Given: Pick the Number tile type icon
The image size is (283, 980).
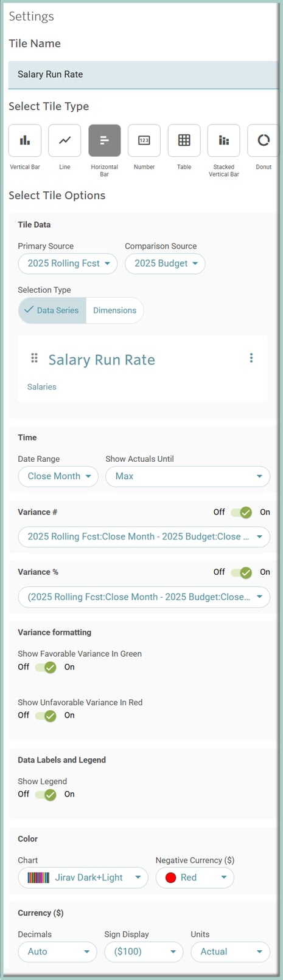Looking at the screenshot, I should pos(144,140).
